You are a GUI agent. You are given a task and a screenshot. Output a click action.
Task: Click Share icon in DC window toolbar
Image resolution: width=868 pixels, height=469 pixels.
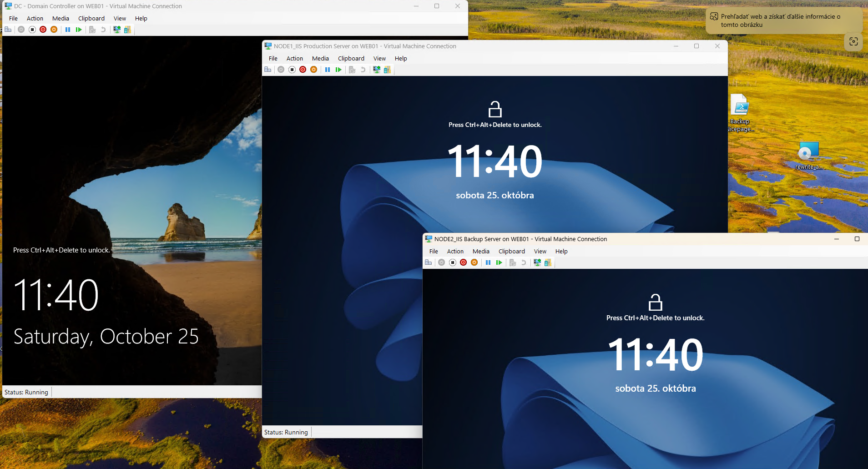click(x=127, y=30)
